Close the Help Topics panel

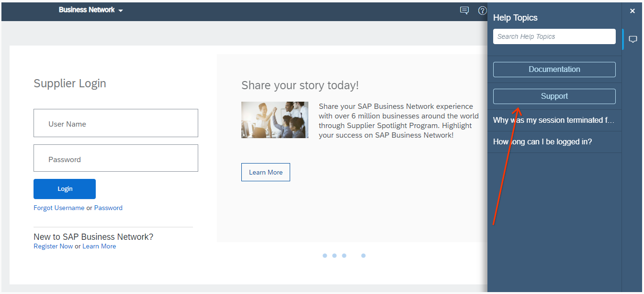pyautogui.click(x=633, y=11)
